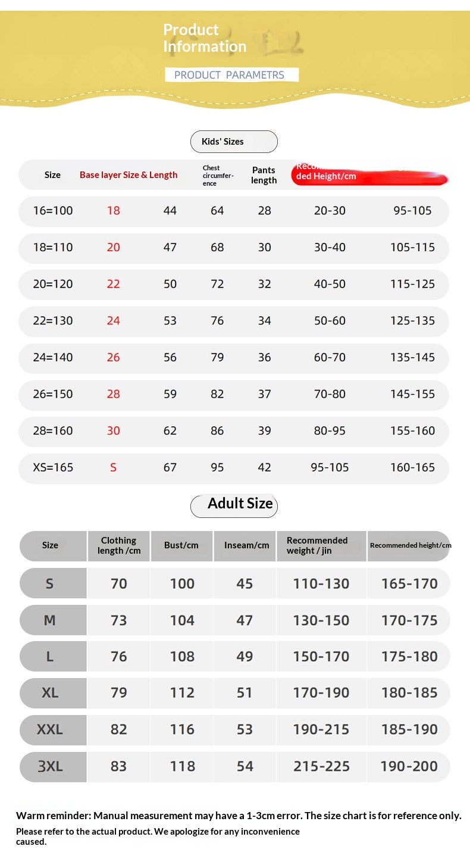Click the 110-130 recommended weight cell
The width and height of the screenshot is (470, 868).
click(x=321, y=583)
